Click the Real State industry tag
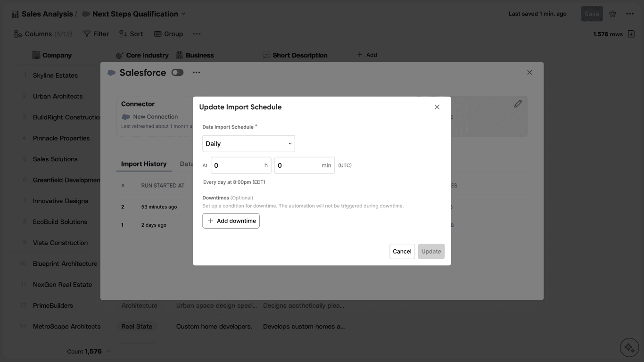 137,326
